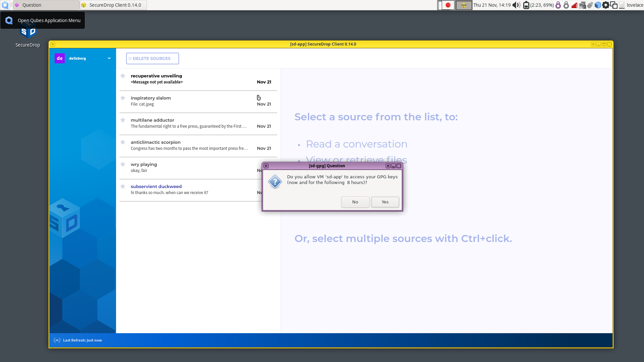Click the volume speaker tray icon
This screenshot has width=644, height=362.
click(x=517, y=5)
